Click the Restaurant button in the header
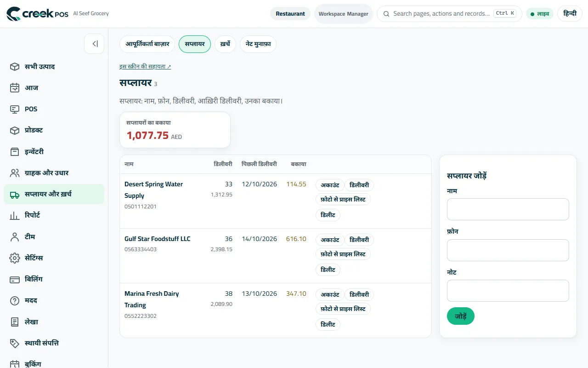The height and width of the screenshot is (368, 588). tap(290, 14)
